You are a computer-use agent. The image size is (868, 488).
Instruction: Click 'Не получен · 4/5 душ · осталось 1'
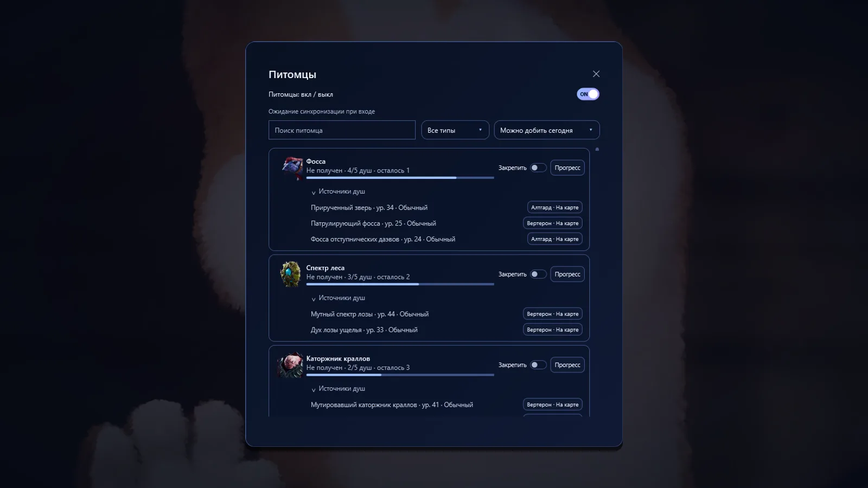pyautogui.click(x=358, y=170)
